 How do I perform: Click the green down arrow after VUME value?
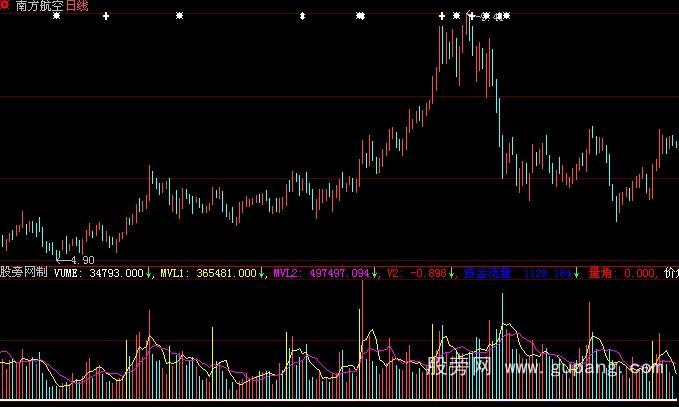point(149,273)
